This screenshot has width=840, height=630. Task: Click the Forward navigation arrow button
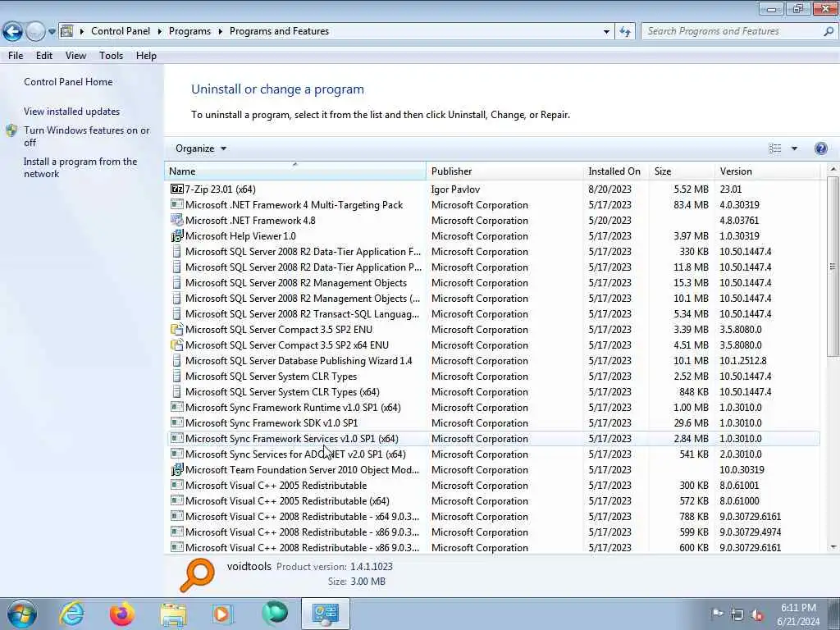coord(35,32)
